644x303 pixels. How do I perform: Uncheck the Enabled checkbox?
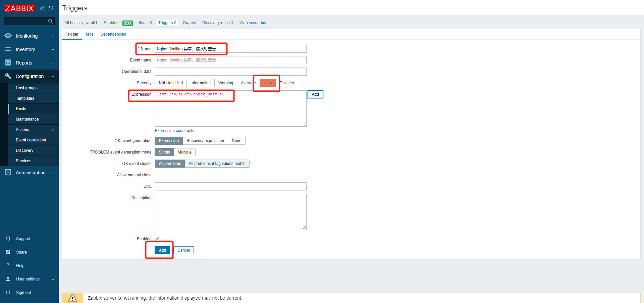157,239
